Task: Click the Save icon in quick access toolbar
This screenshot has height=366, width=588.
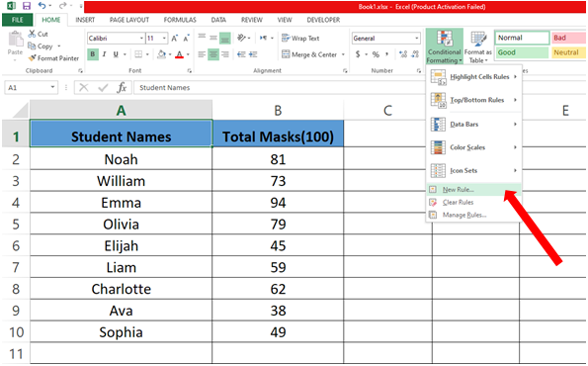Action: (27, 6)
